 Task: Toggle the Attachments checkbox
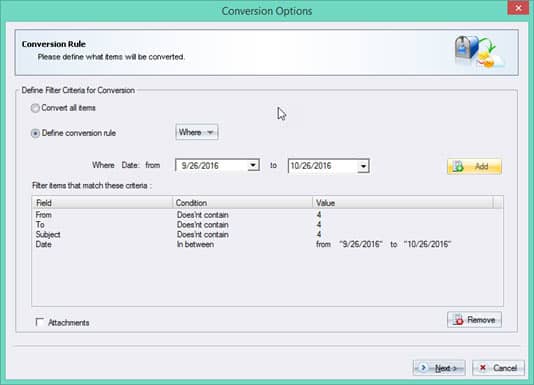click(40, 322)
